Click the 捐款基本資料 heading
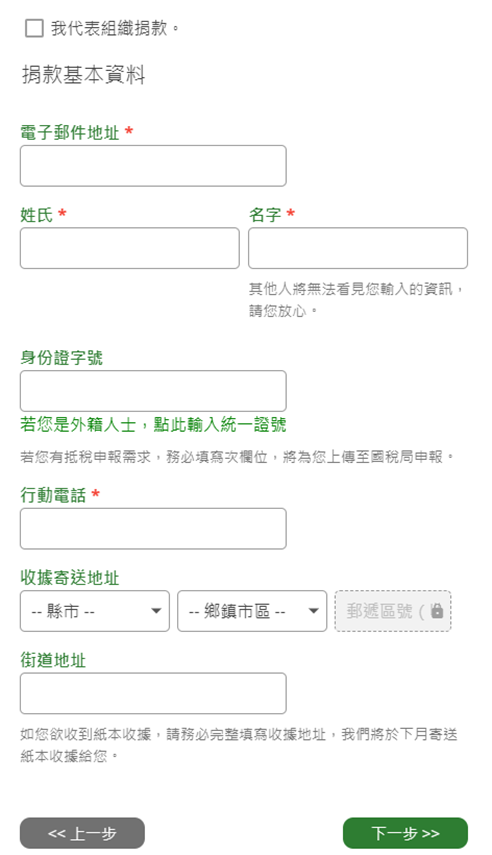Image resolution: width=492 pixels, height=855 pixels. coord(83,75)
